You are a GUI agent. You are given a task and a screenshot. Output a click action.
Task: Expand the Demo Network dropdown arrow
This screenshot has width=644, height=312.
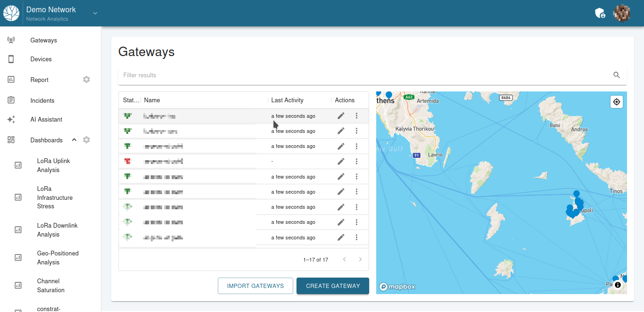click(95, 13)
